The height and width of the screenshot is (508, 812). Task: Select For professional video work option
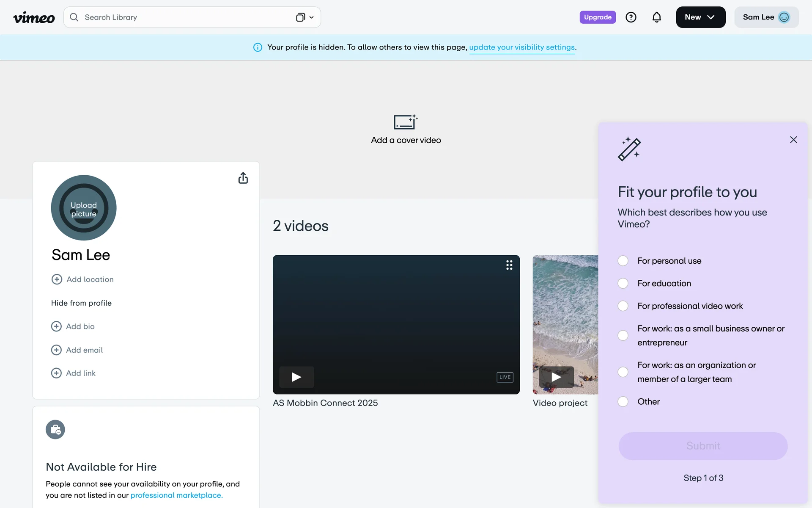pyautogui.click(x=623, y=306)
